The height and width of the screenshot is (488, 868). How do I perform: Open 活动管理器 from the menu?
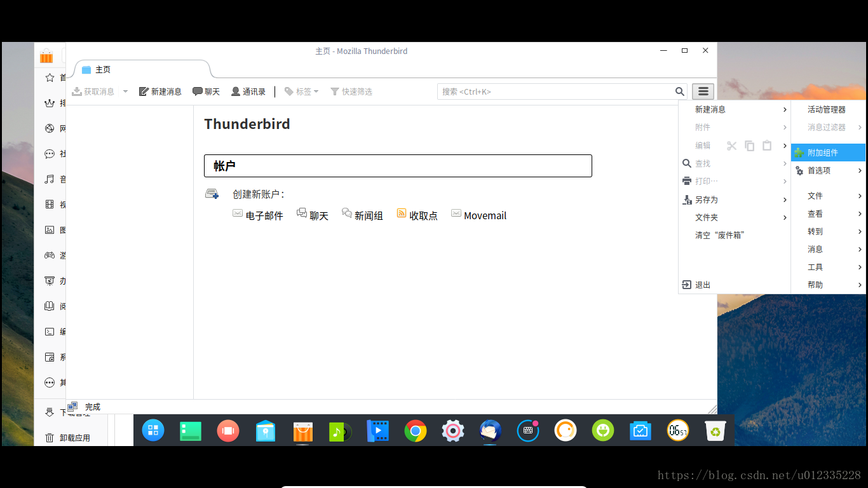point(829,109)
